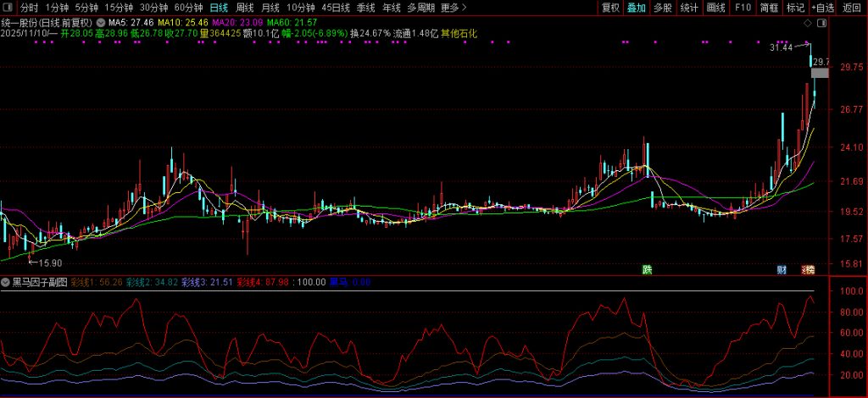Select the 45日线 period tab
The width and height of the screenshot is (868, 398).
(336, 8)
